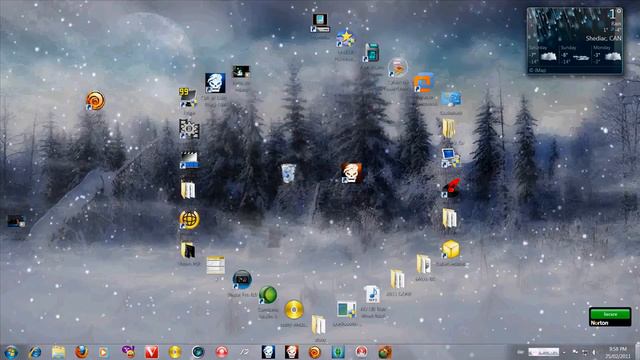This screenshot has width=640, height=360.
Task: Open the red V taskbar icon
Action: click(151, 352)
